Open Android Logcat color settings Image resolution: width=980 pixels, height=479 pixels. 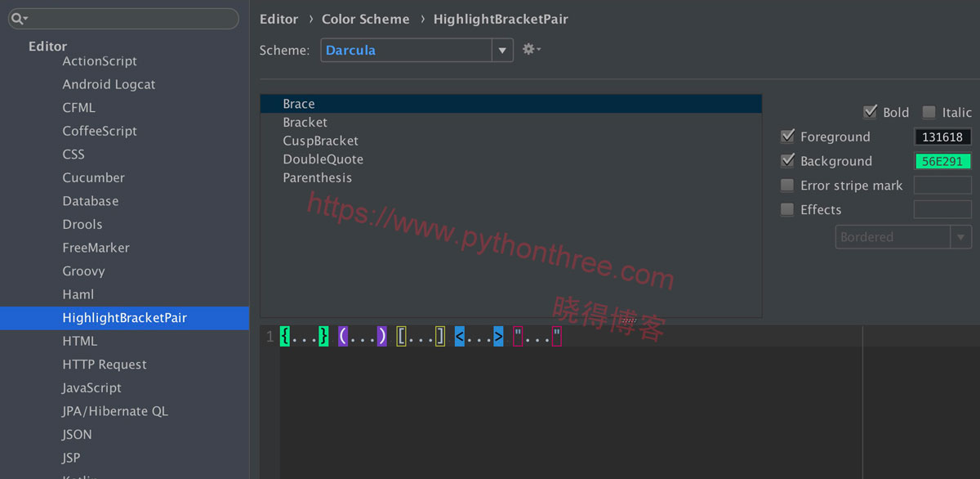pyautogui.click(x=109, y=84)
